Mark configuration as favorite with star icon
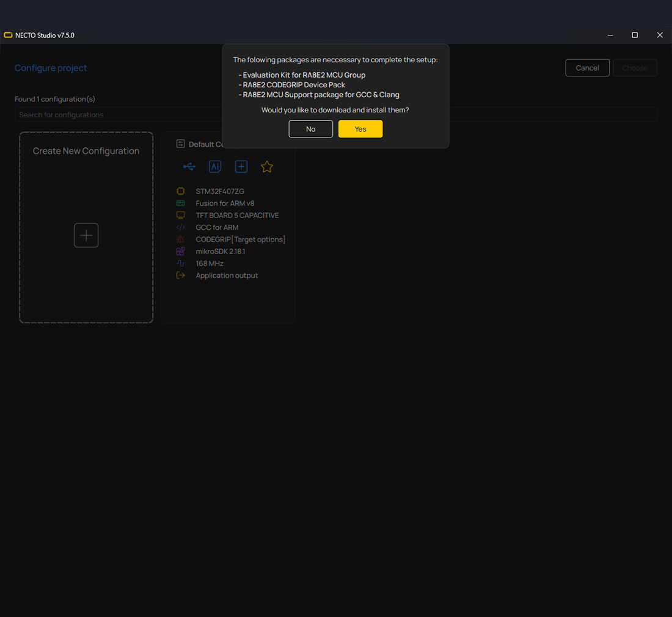This screenshot has width=672, height=617. tap(266, 167)
